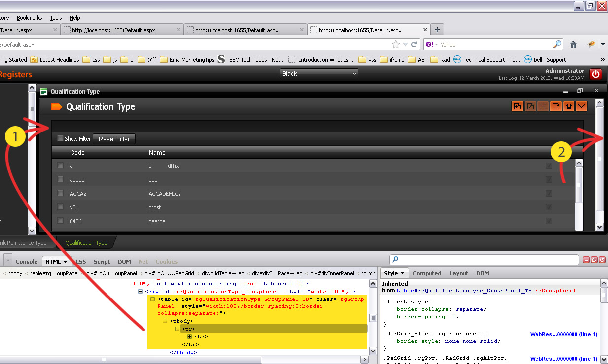Open a new tab with plus button
The width and height of the screenshot is (608, 364).
point(437,29)
